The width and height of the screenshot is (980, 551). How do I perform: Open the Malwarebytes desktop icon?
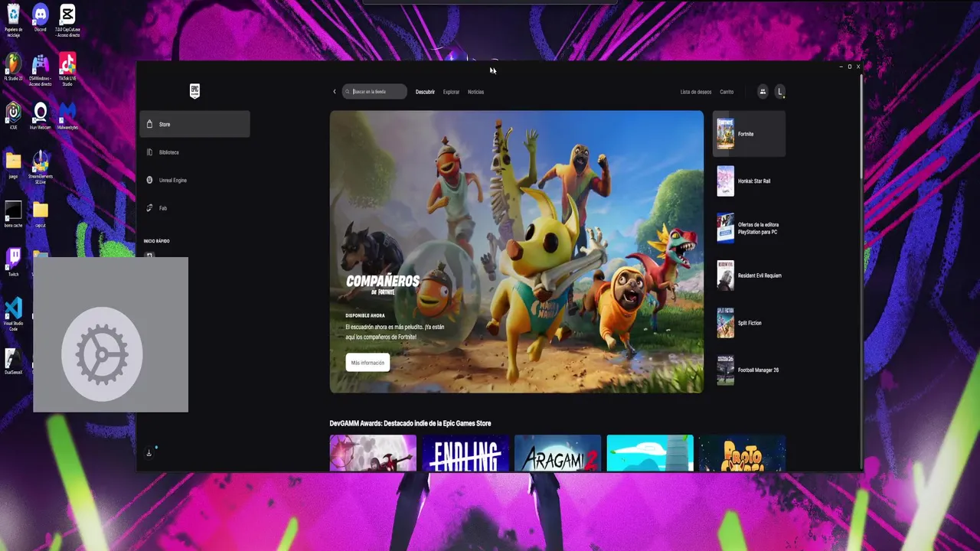click(x=67, y=116)
